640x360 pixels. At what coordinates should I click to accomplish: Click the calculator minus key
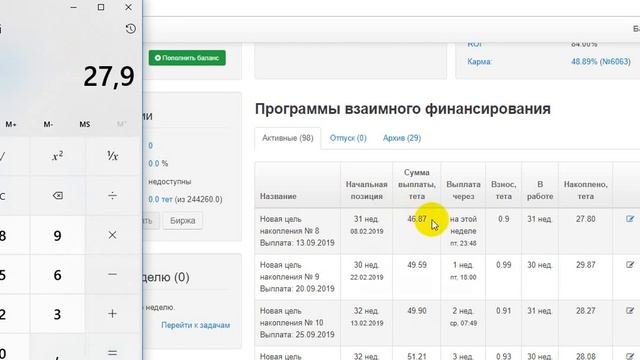[x=112, y=274]
